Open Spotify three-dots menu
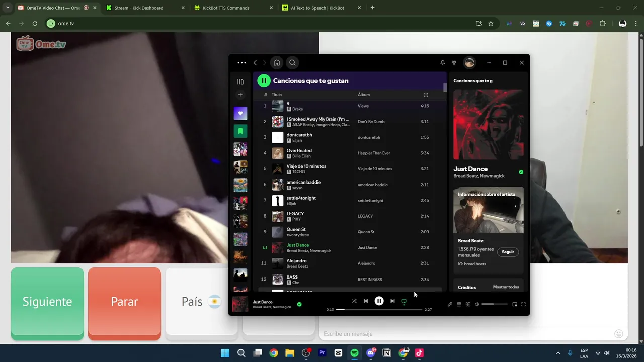644x362 pixels. [242, 63]
